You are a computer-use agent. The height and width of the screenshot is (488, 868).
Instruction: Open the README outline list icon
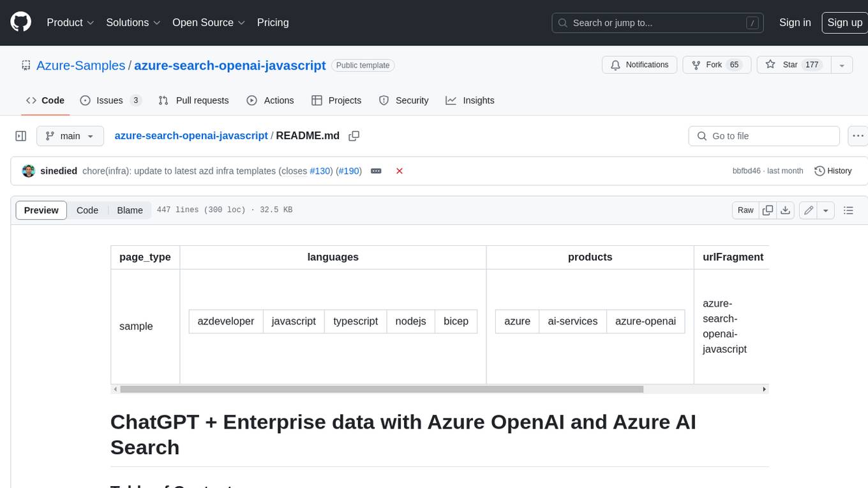tap(848, 210)
